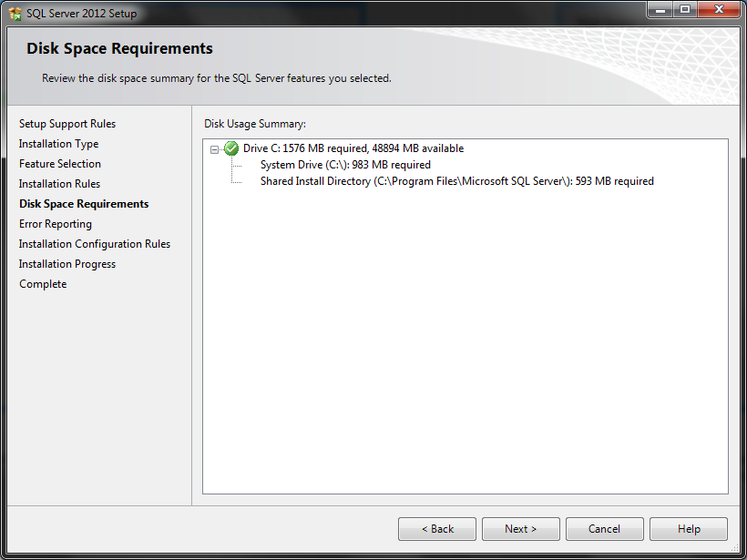Click the Next button to continue
747x560 pixels.
520,528
